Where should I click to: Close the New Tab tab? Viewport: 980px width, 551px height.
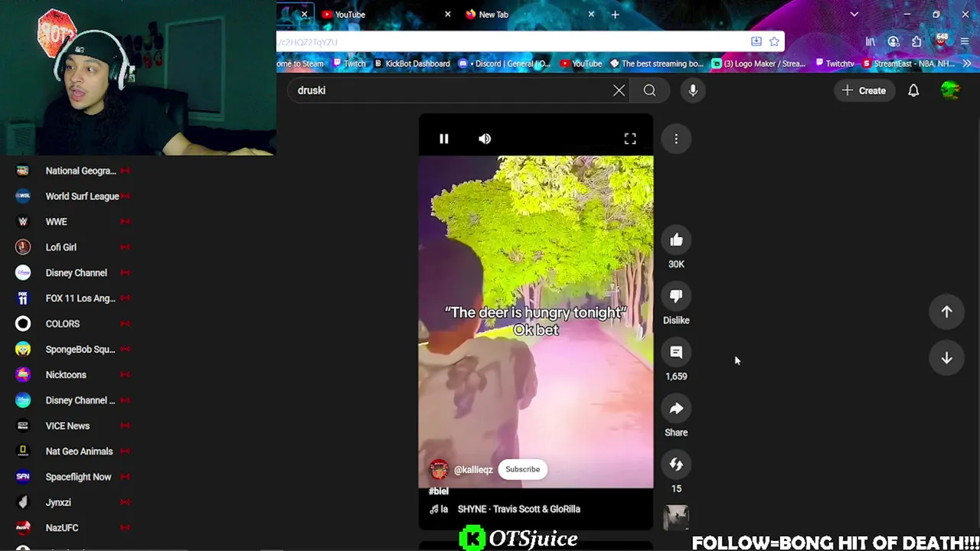591,15
